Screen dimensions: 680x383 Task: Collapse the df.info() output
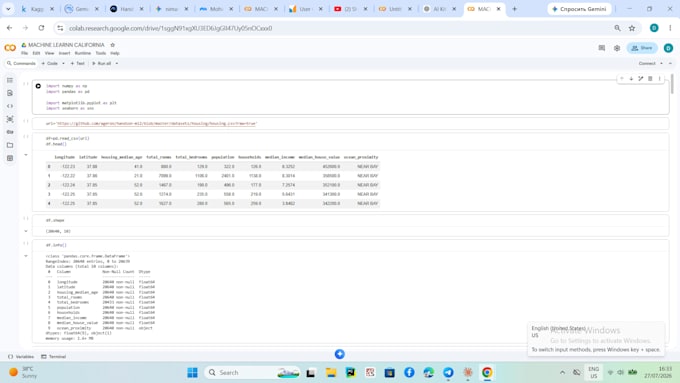(26, 256)
